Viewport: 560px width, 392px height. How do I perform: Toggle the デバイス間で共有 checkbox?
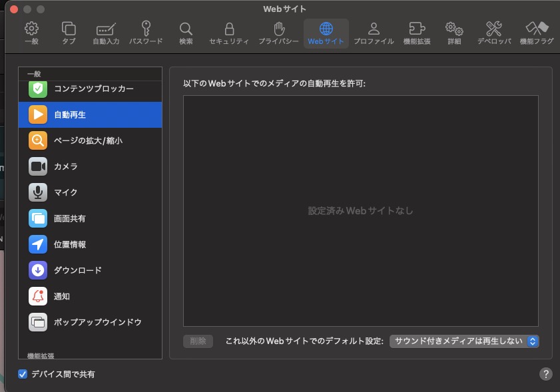click(23, 374)
